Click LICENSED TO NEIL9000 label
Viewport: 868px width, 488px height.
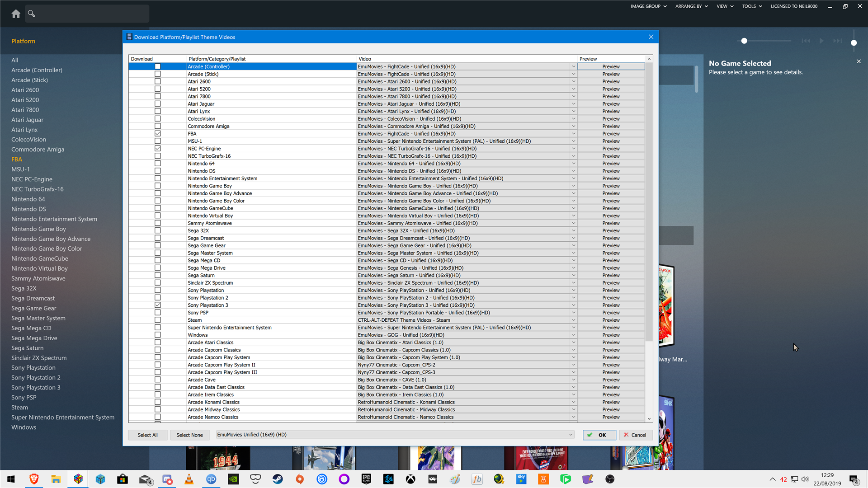coord(794,6)
